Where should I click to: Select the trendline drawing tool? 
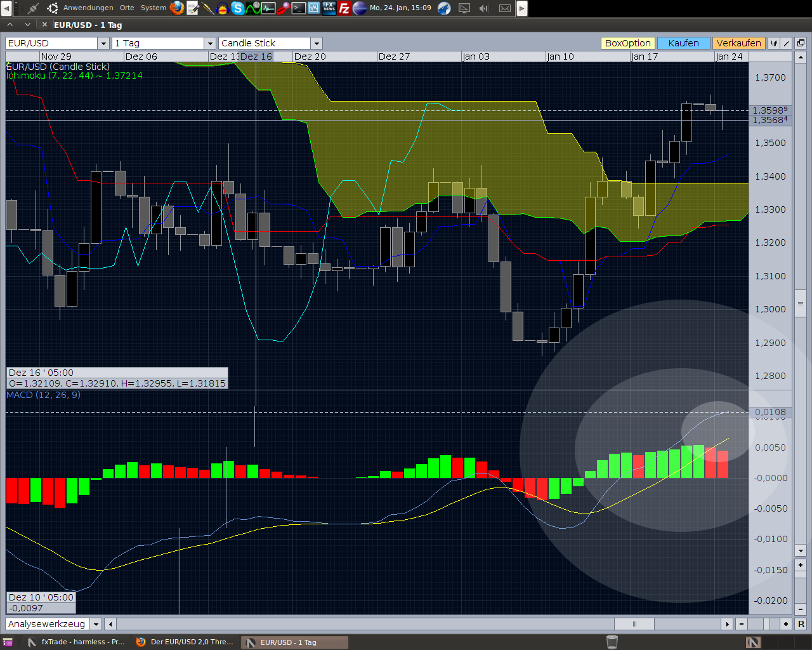point(785,43)
